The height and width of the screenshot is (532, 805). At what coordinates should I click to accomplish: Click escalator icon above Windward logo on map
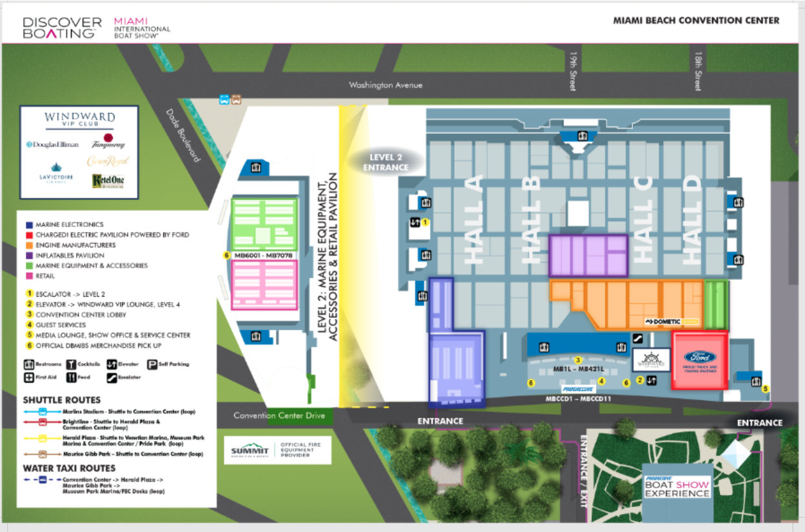637,337
